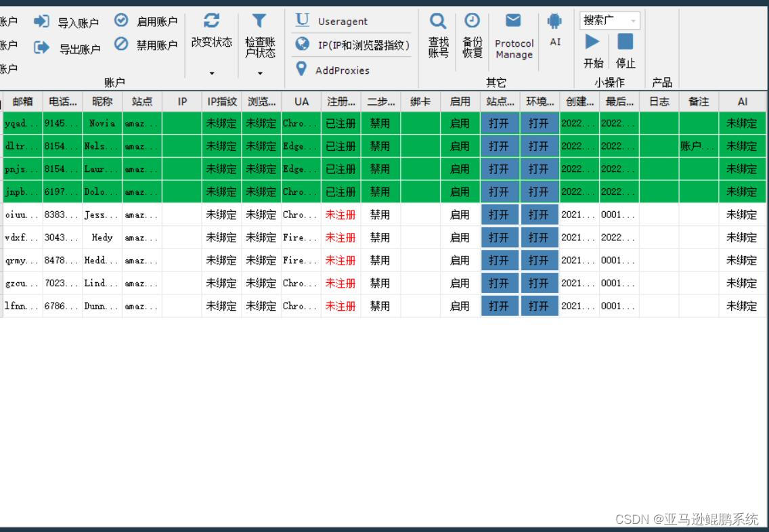Sort by the 绑卡 column header
Viewport: 769px width, 532px height.
(x=420, y=102)
